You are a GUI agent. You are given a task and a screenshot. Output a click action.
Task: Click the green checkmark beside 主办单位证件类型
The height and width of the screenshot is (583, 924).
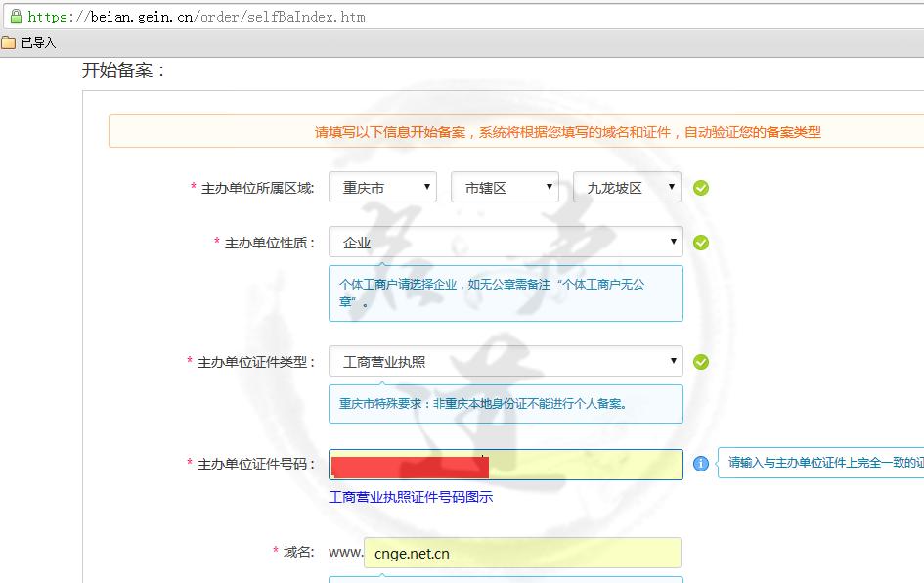click(x=701, y=361)
